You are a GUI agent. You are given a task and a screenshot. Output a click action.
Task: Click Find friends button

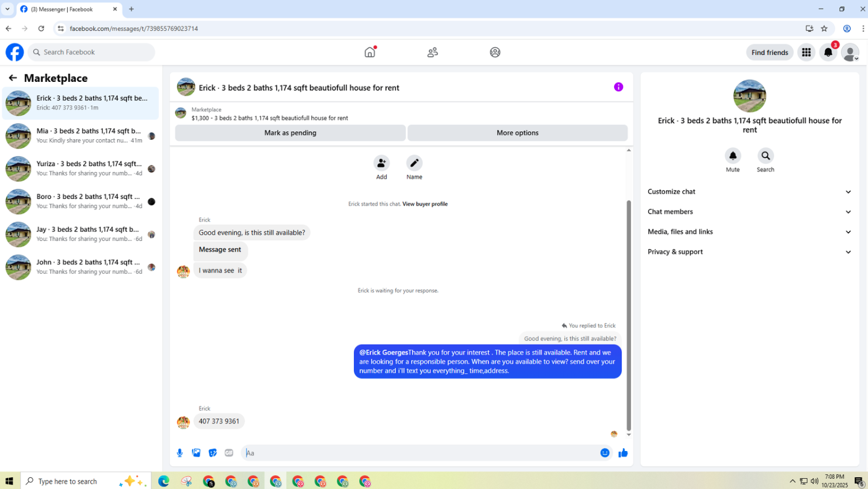(x=770, y=52)
